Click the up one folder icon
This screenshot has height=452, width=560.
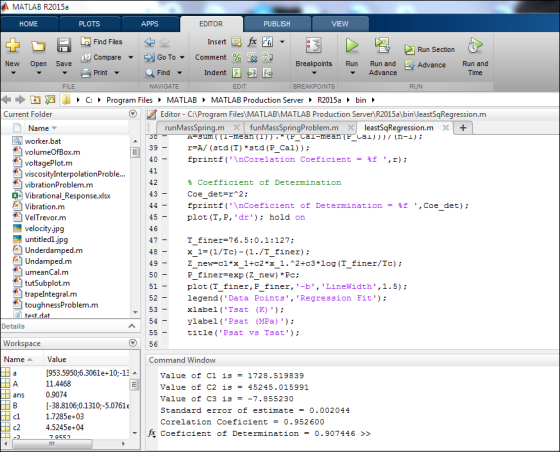pyautogui.click(x=35, y=100)
